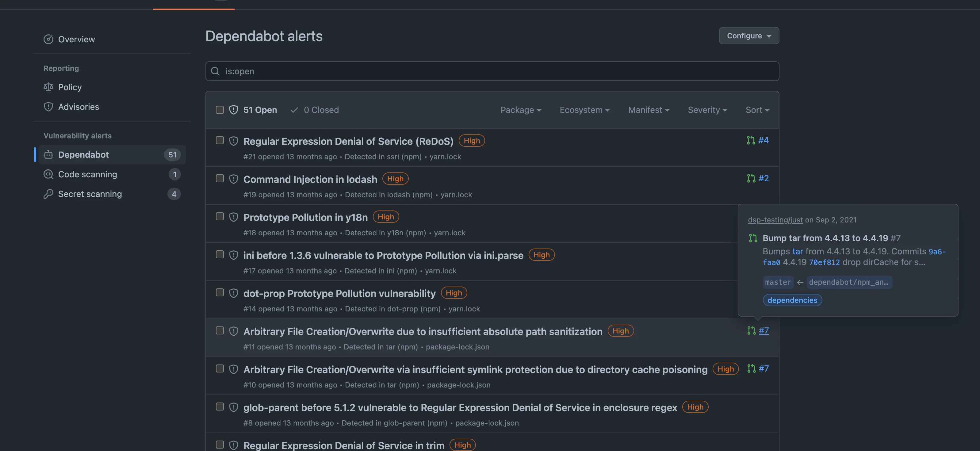Open the Sort dropdown

point(757,110)
